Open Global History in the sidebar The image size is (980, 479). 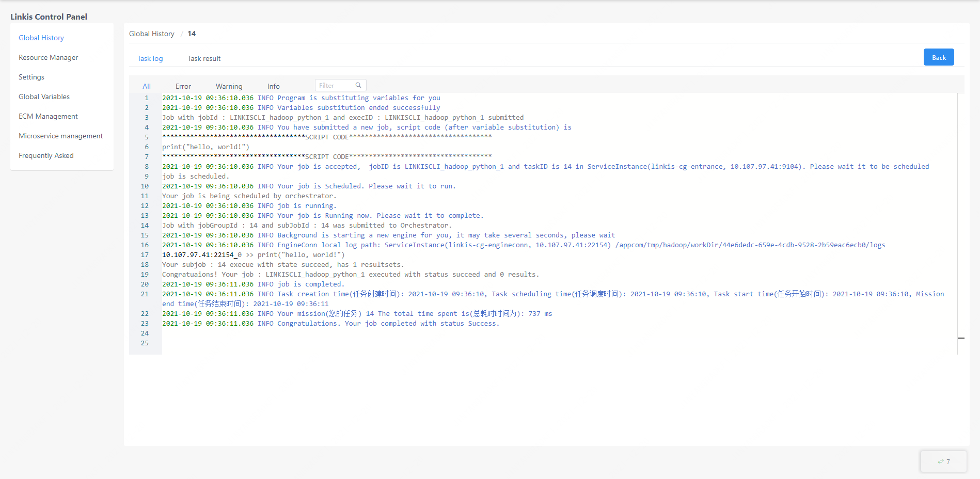click(41, 38)
